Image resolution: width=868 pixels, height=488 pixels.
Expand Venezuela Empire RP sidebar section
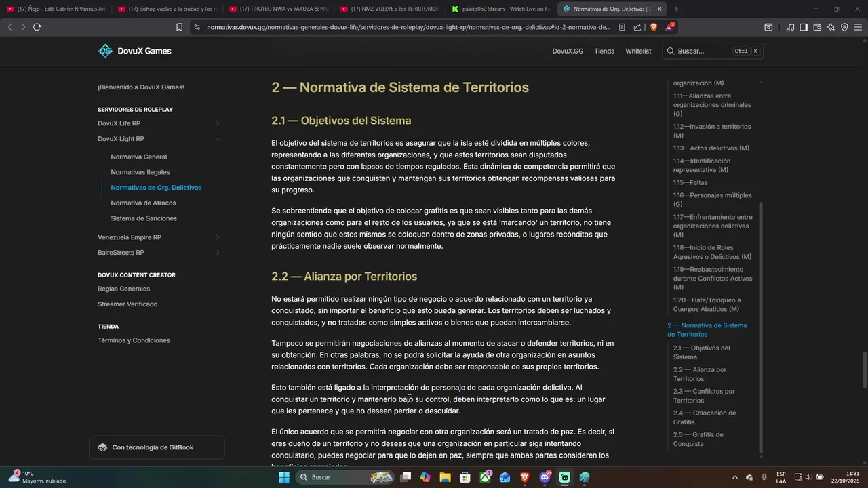218,237
